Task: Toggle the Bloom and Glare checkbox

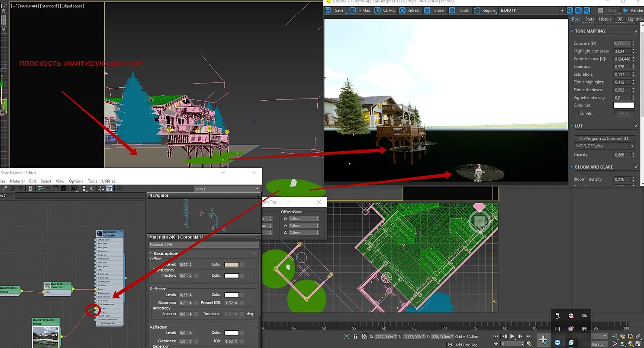Action: pos(636,167)
